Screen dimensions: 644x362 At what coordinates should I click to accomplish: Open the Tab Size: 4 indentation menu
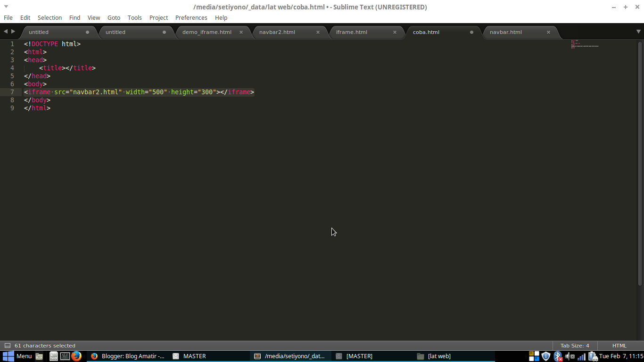[x=574, y=346]
